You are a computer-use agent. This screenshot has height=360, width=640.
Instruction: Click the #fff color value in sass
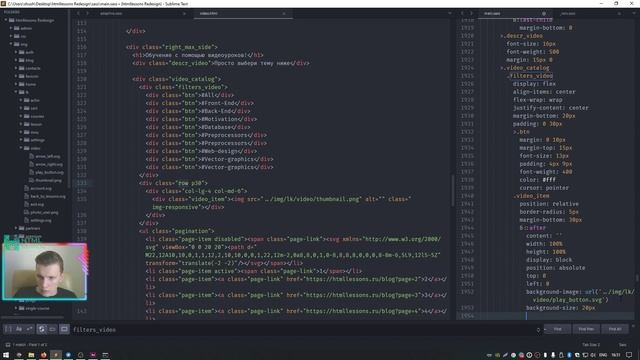click(x=549, y=180)
